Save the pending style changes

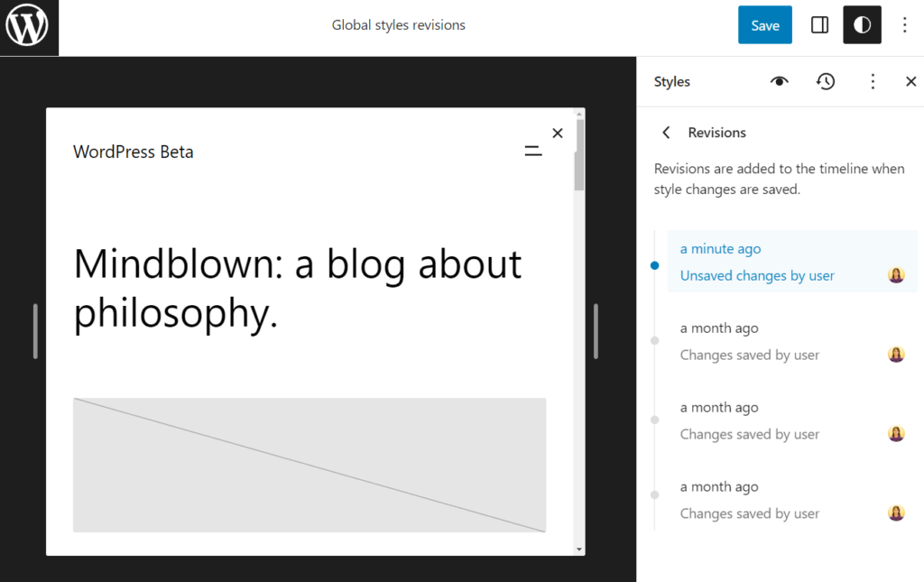pyautogui.click(x=764, y=24)
